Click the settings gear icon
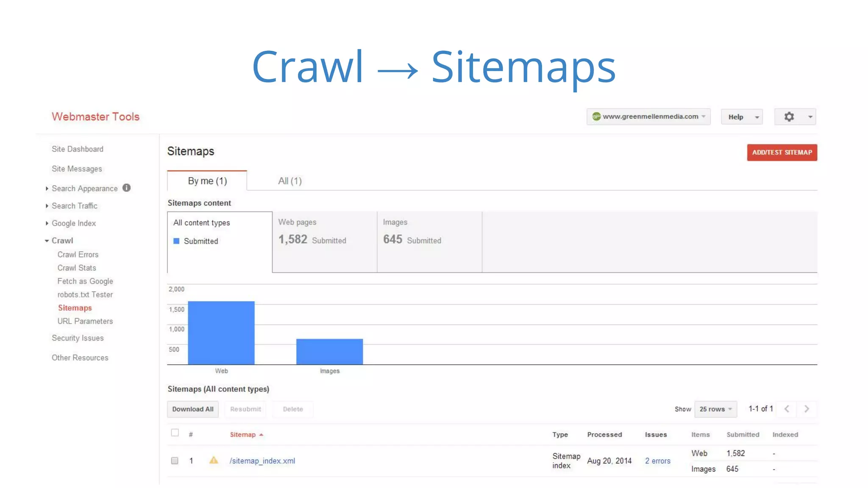This screenshot has height=488, width=868. tap(789, 116)
